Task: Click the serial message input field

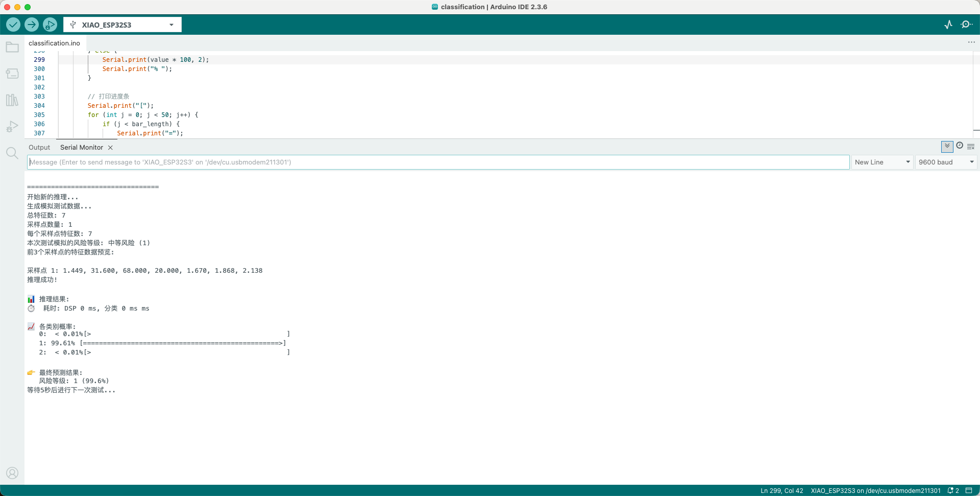Action: (438, 162)
